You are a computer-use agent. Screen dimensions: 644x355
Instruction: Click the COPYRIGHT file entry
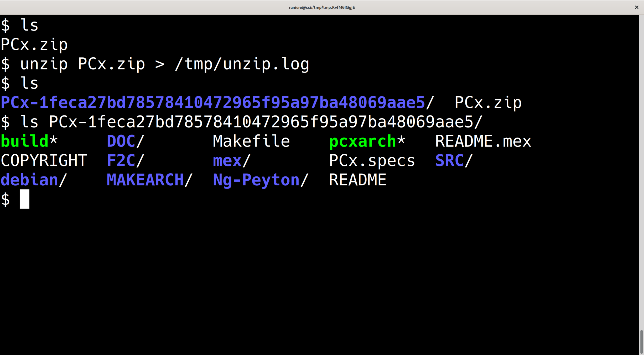(x=44, y=161)
